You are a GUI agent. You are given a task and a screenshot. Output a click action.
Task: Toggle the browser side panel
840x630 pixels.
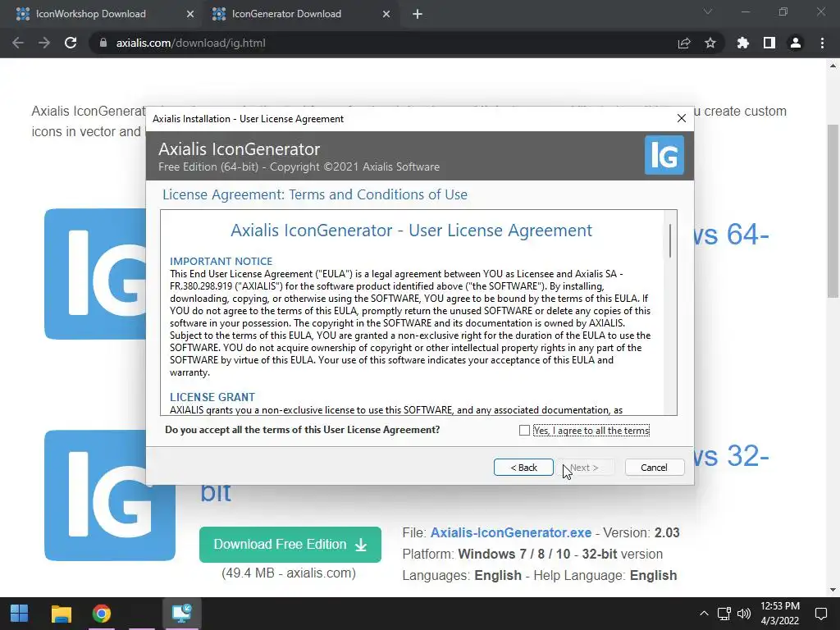[x=769, y=43]
